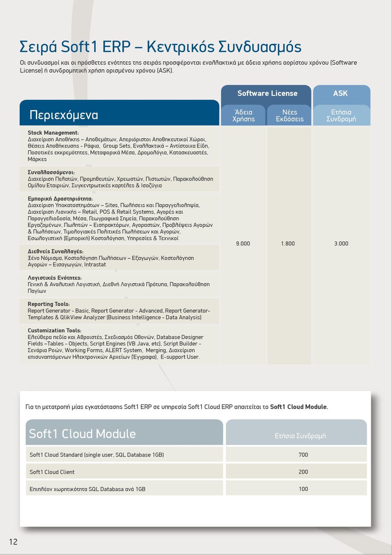Click the subscription value "700"
392x555 pixels.
tap(303, 455)
